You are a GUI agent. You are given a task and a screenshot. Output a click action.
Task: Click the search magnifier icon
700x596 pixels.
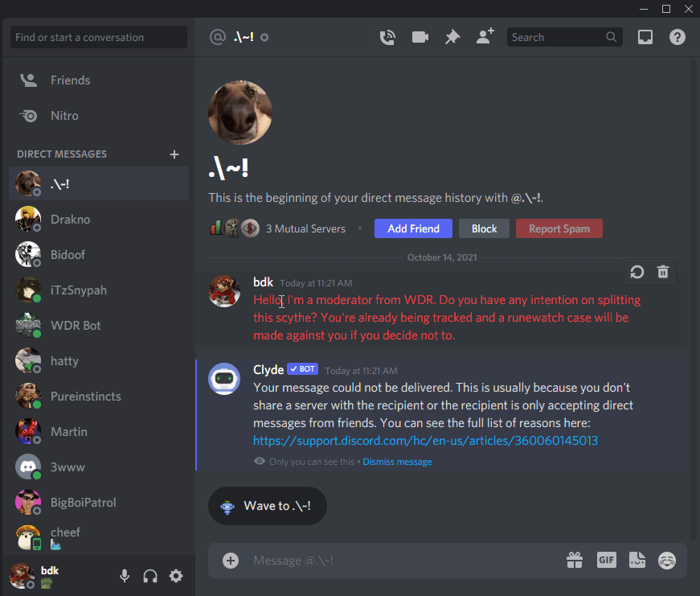(611, 37)
